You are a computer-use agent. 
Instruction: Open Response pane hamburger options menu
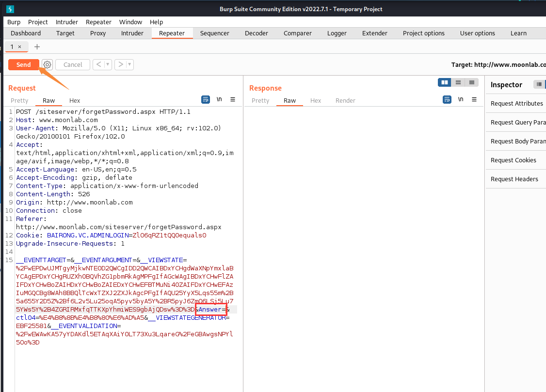474,99
